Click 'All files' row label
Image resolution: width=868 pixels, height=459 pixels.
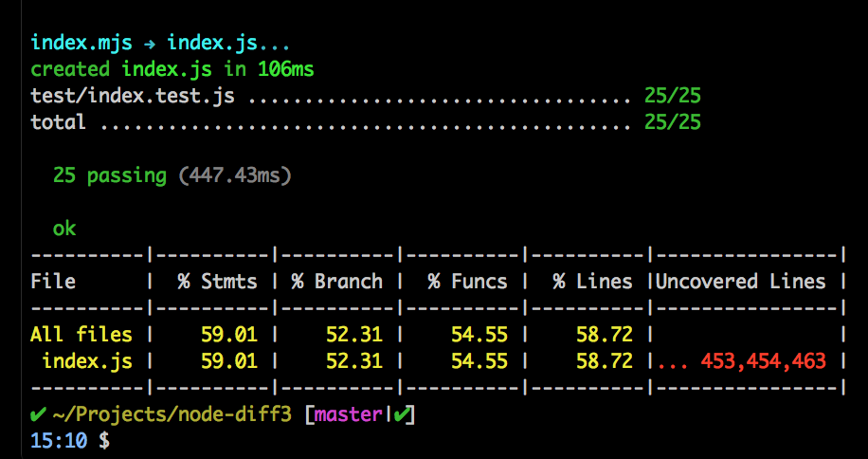point(81,335)
